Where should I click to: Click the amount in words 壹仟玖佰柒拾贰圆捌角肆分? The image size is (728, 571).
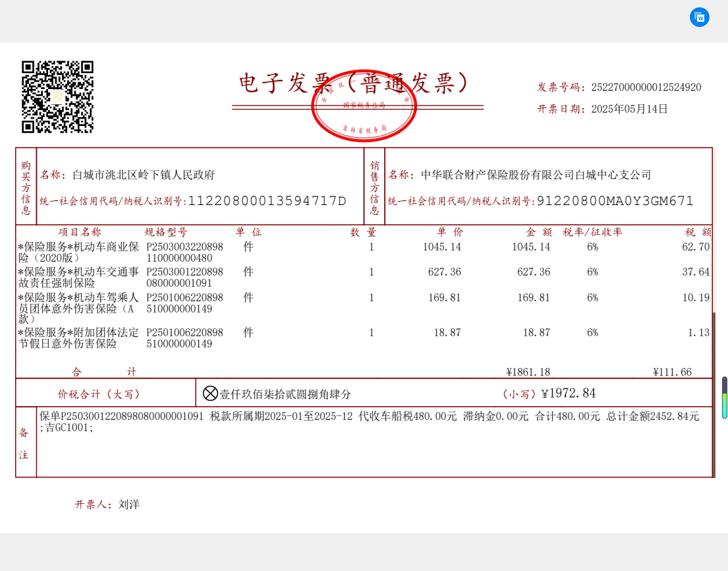click(285, 394)
